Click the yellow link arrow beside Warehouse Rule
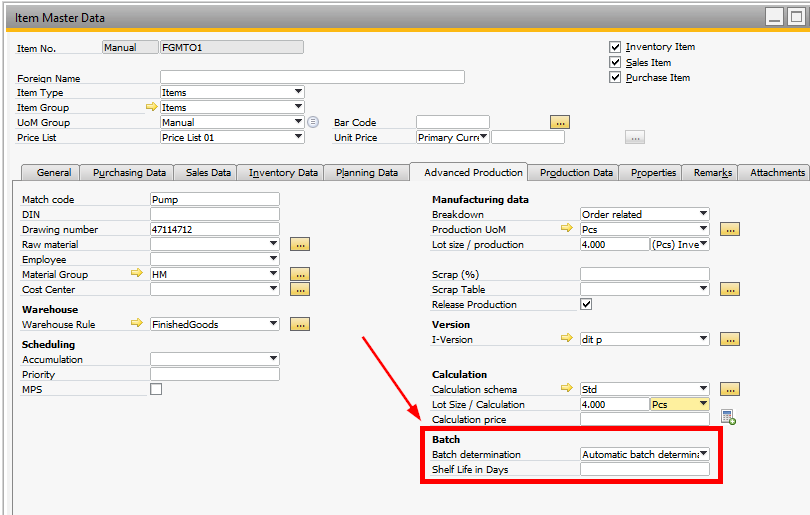 click(139, 324)
